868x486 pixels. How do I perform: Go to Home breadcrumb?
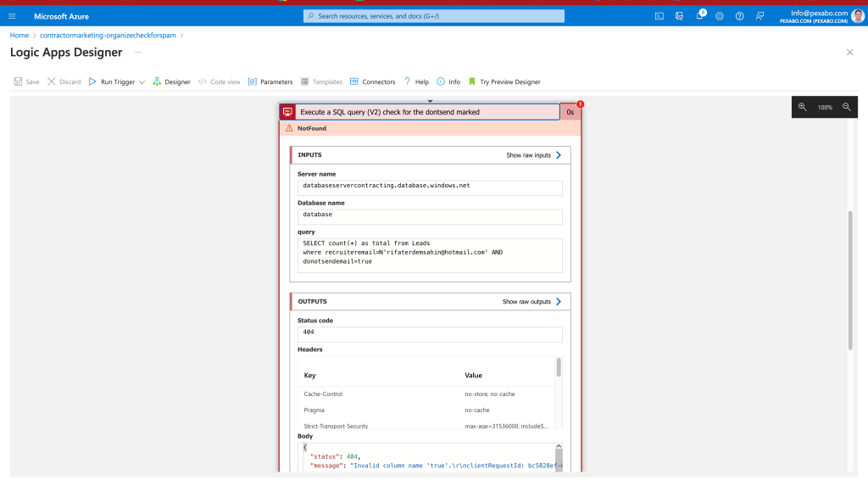click(x=19, y=35)
